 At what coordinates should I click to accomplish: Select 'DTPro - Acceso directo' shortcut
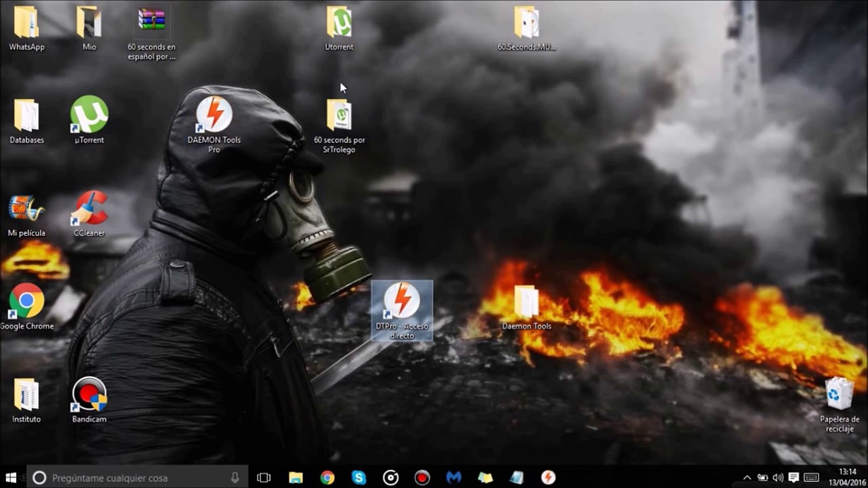click(401, 310)
